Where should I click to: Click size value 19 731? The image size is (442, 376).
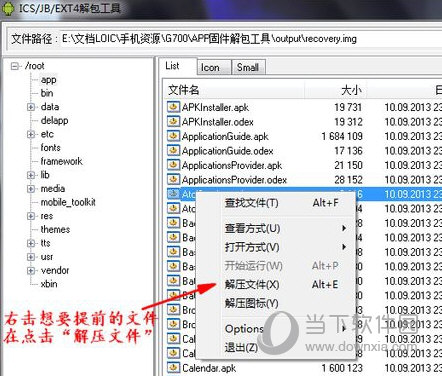tap(348, 107)
